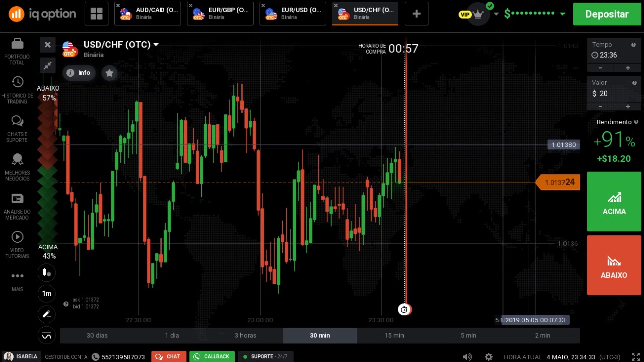
Task: Open the CHAT button
Action: coord(169,356)
